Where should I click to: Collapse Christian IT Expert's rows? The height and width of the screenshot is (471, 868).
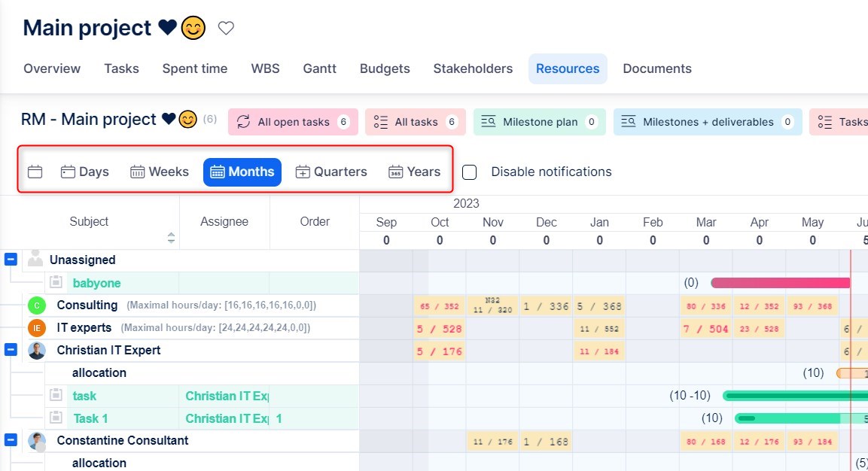tap(11, 350)
